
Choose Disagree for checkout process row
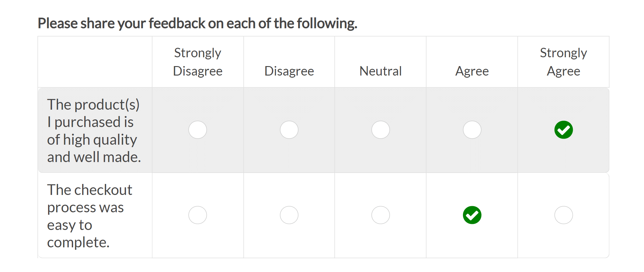coord(289,215)
